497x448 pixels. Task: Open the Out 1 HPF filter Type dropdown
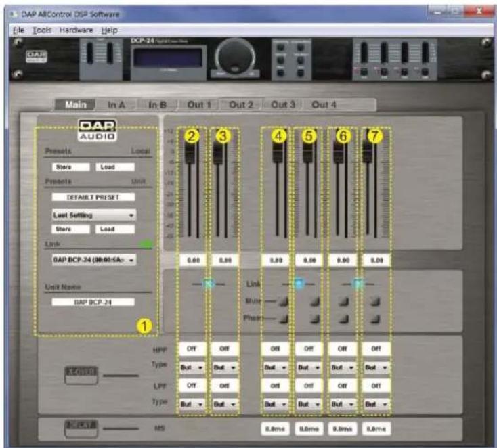(x=276, y=367)
